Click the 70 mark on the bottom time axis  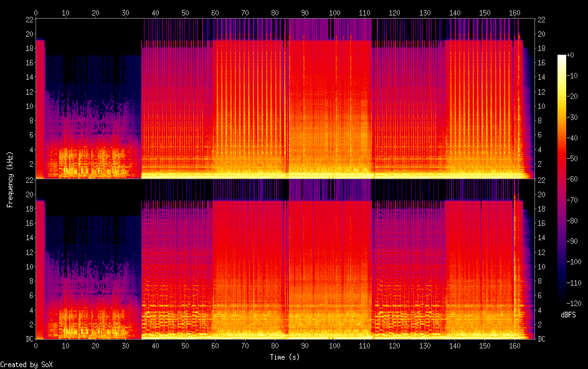point(245,345)
